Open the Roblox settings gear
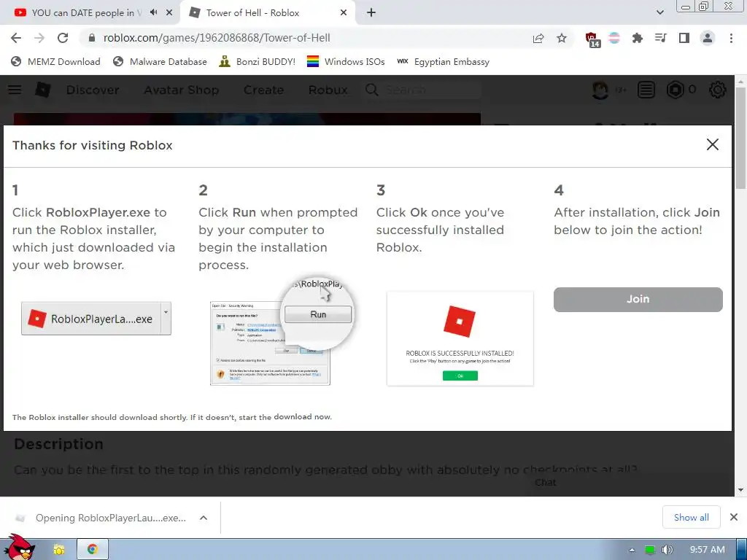The width and height of the screenshot is (747, 560). coord(718,90)
